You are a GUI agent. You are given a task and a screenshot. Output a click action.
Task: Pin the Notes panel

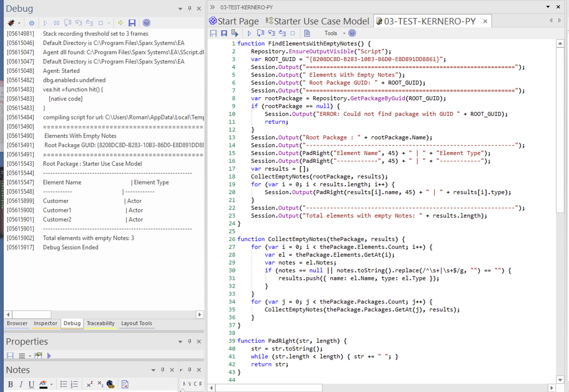pyautogui.click(x=163, y=370)
